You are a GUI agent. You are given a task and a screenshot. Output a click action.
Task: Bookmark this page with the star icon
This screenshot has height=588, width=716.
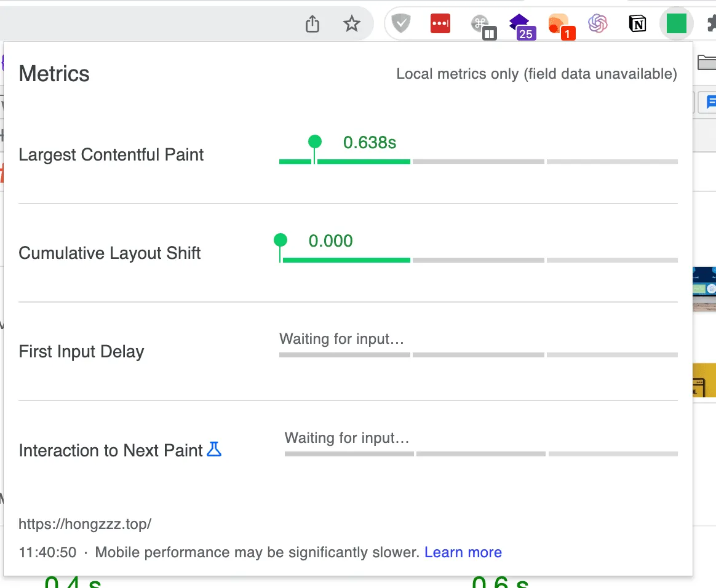pyautogui.click(x=351, y=24)
